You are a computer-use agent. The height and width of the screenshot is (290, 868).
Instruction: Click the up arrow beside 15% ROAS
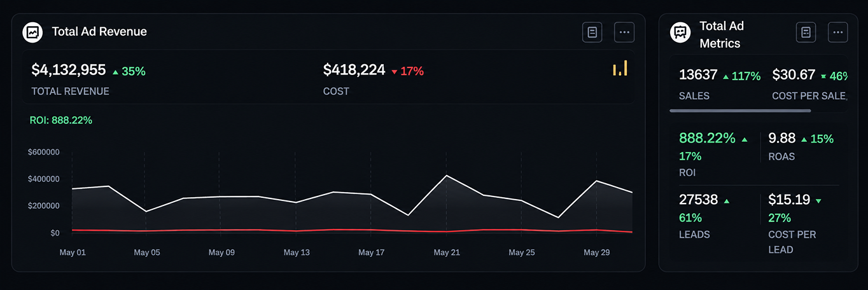804,139
